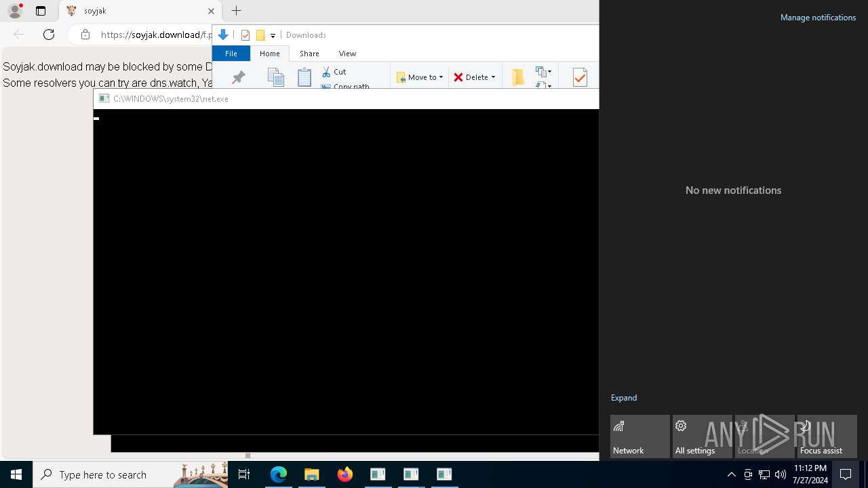This screenshot has width=868, height=488.
Task: Select third console window taskbar icon
Action: (x=444, y=474)
